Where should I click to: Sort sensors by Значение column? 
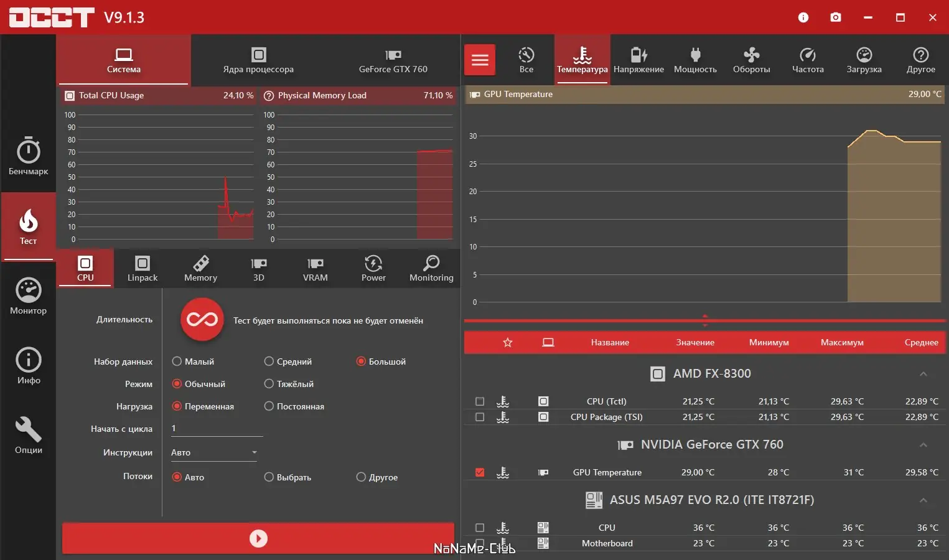click(x=695, y=343)
